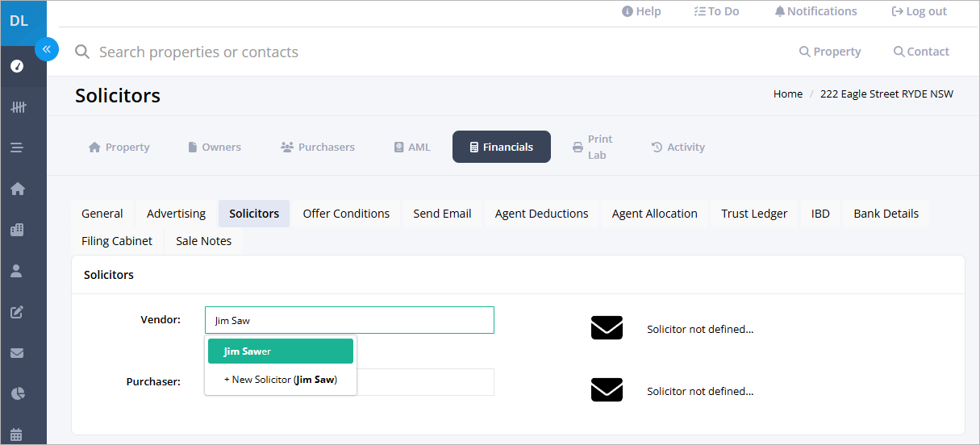Open the Agent Deductions tab
The height and width of the screenshot is (445, 980).
(541, 214)
